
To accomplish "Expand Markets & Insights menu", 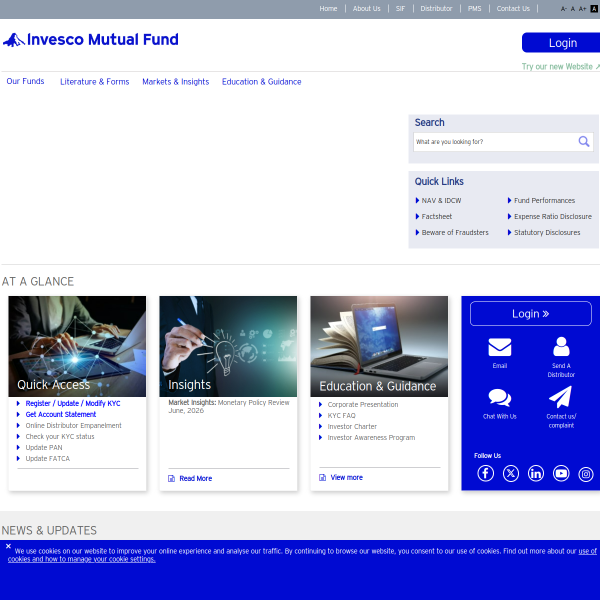I will coord(176,82).
